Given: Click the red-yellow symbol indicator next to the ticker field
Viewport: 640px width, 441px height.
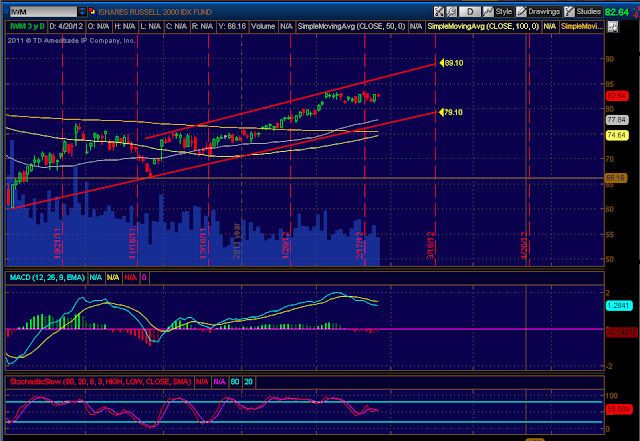Looking at the screenshot, I should (92, 12).
